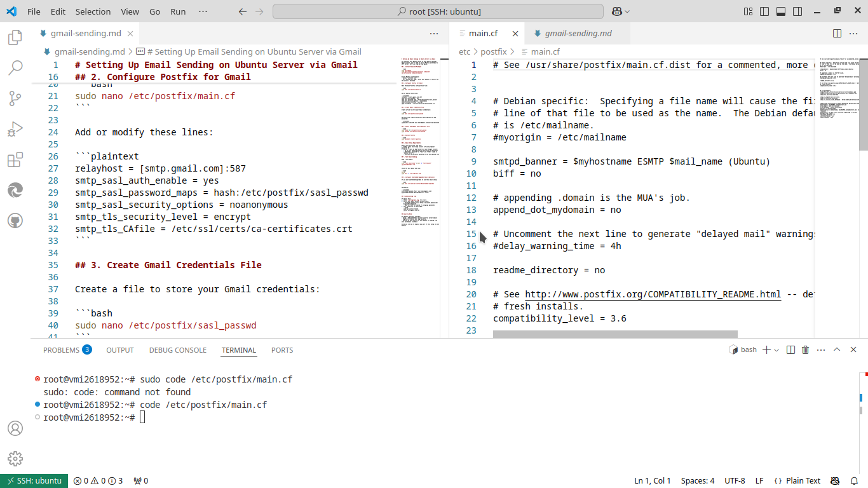Split the terminal pane

(790, 349)
